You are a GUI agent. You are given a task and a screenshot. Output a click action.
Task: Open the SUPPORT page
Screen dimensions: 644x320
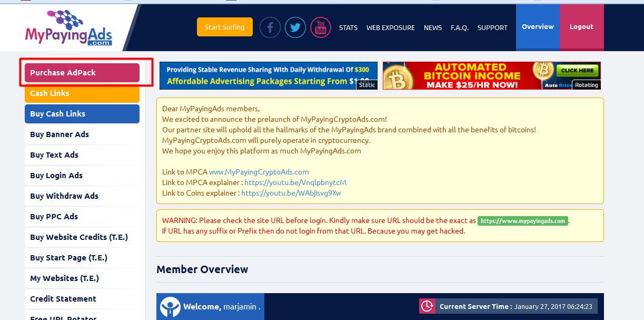pos(492,28)
